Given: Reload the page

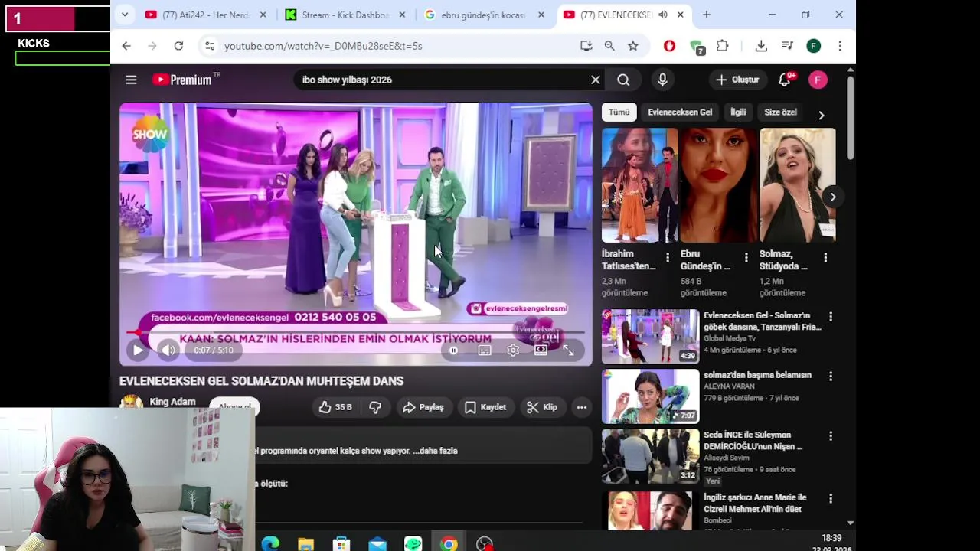Looking at the screenshot, I should tap(178, 46).
